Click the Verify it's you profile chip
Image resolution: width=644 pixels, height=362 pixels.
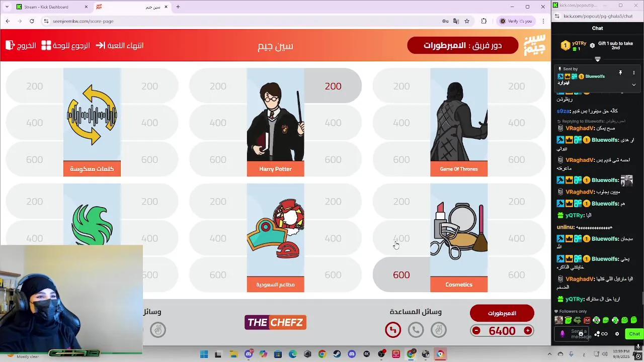pos(516,21)
